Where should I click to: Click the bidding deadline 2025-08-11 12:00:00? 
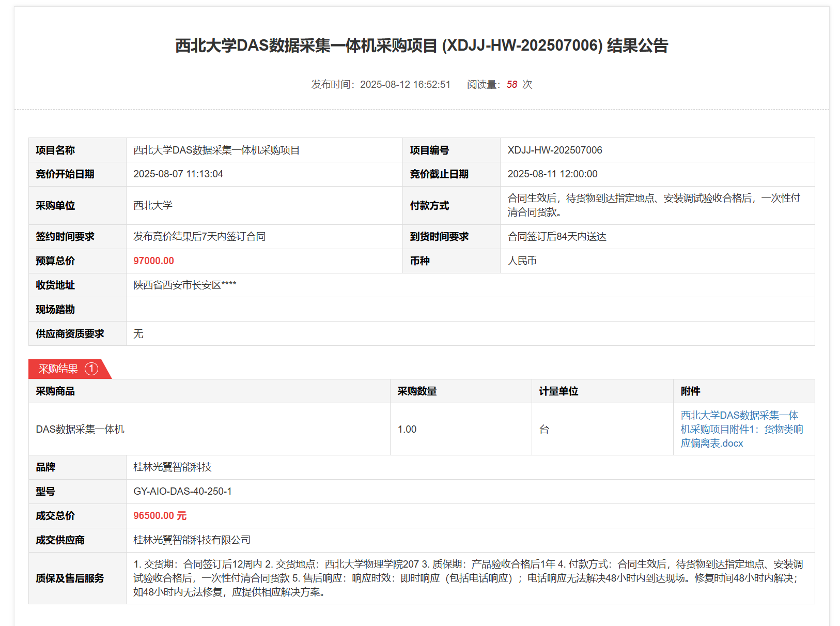(552, 174)
